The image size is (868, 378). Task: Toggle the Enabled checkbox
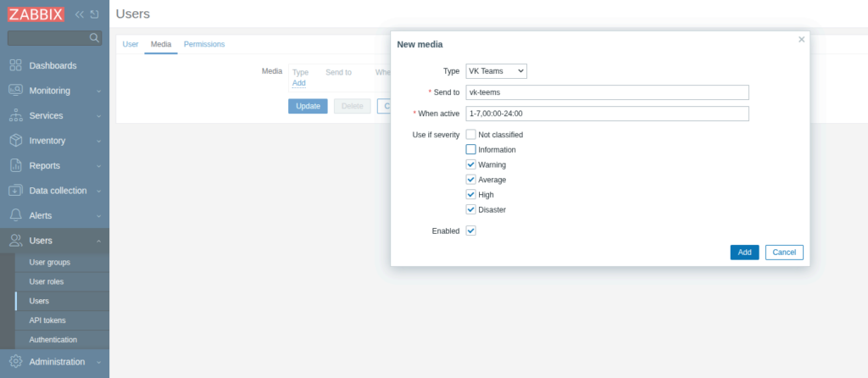[x=471, y=231]
